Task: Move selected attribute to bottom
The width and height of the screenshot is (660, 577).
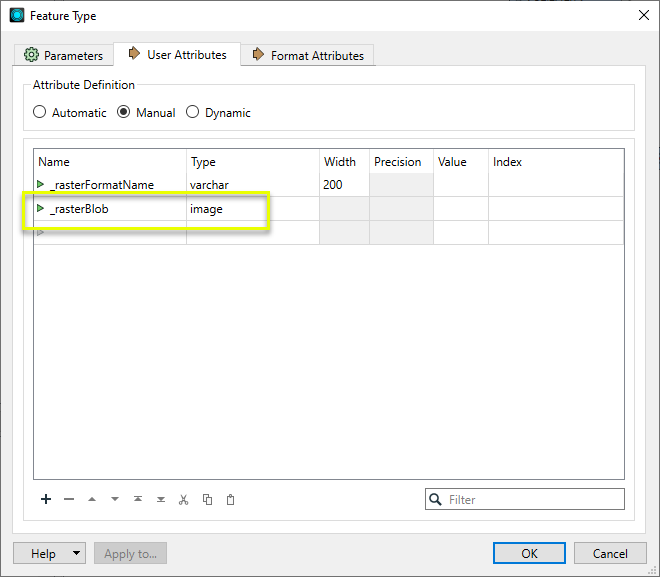Action: (x=161, y=499)
